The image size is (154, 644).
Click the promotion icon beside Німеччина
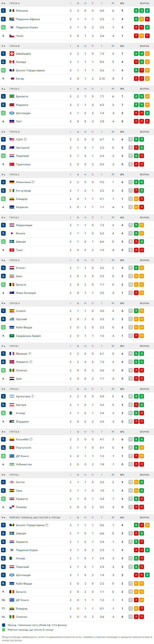coord(33,182)
